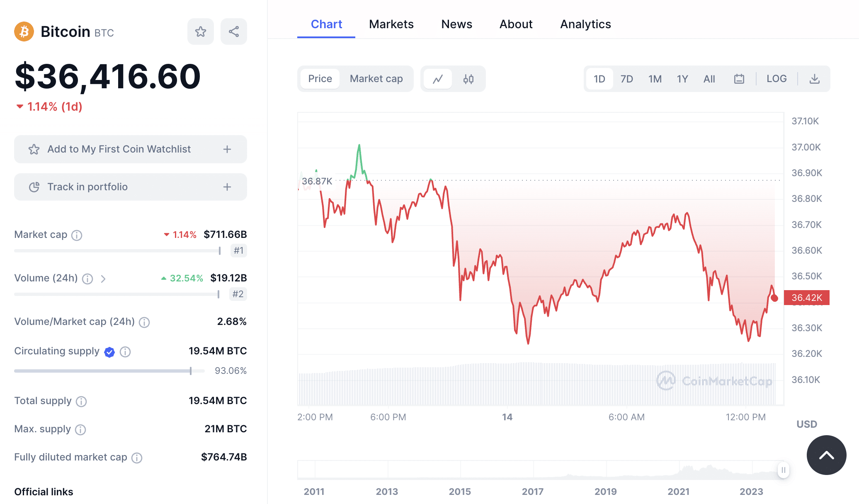Image resolution: width=859 pixels, height=504 pixels.
Task: Click the 2.68% volume ratio value
Action: (232, 322)
